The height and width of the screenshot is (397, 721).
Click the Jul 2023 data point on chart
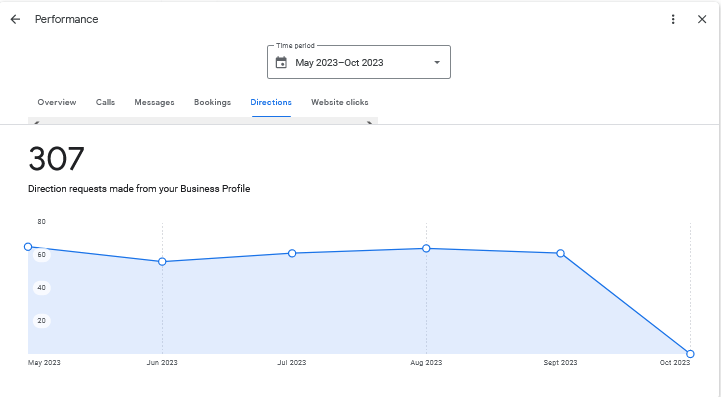click(x=292, y=253)
